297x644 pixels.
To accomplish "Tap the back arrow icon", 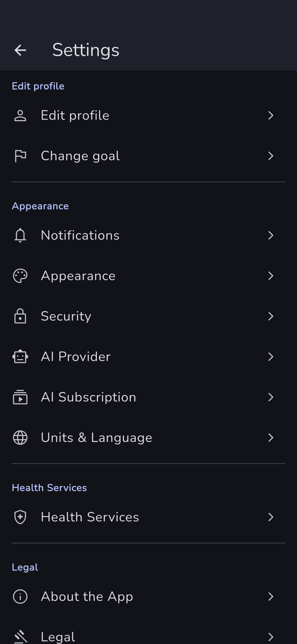I will point(20,50).
